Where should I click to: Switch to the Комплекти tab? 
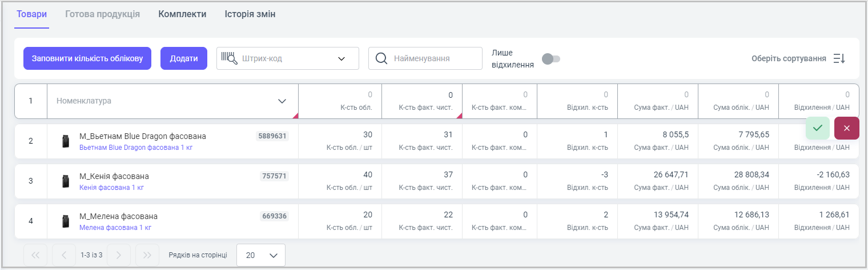[182, 14]
